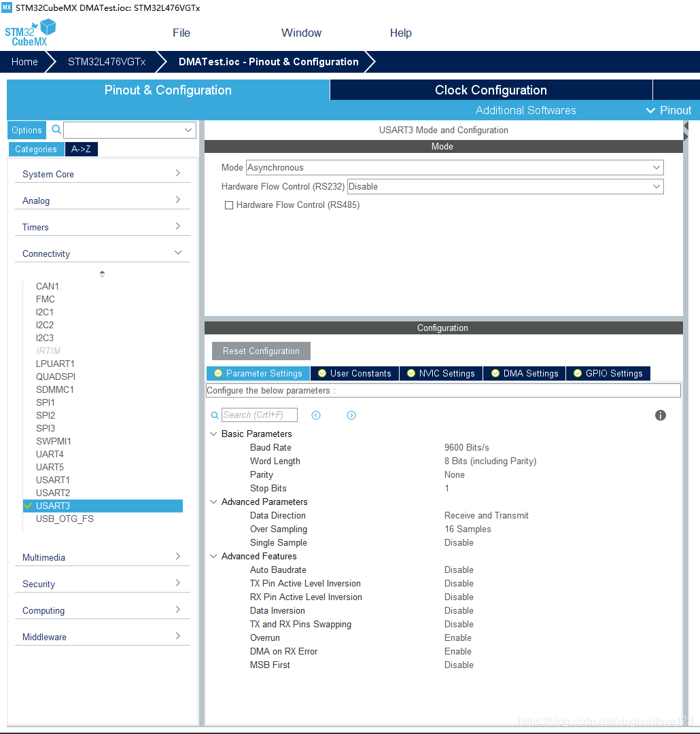Click the Reset Configuration button
The image size is (700, 734).
(x=261, y=351)
